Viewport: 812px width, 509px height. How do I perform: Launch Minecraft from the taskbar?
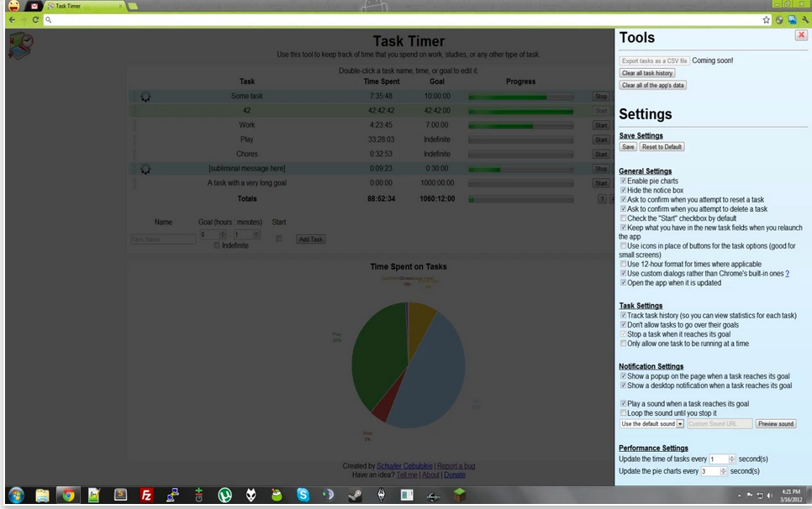pyautogui.click(x=459, y=496)
